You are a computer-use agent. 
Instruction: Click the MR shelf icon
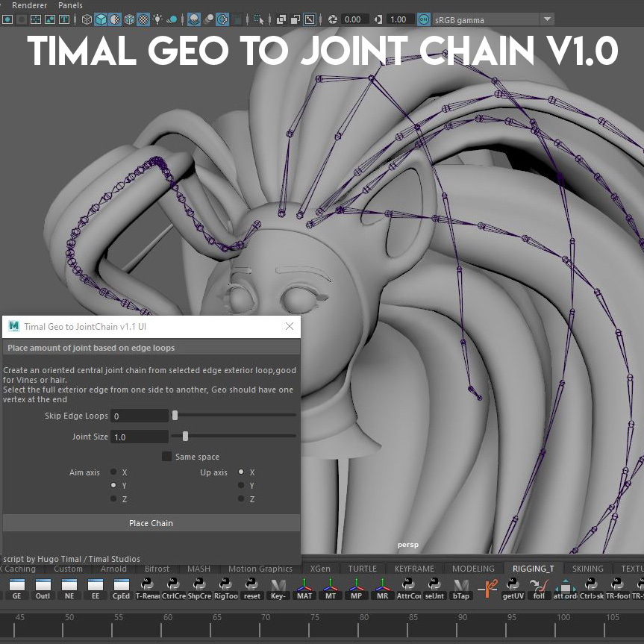pyautogui.click(x=382, y=589)
